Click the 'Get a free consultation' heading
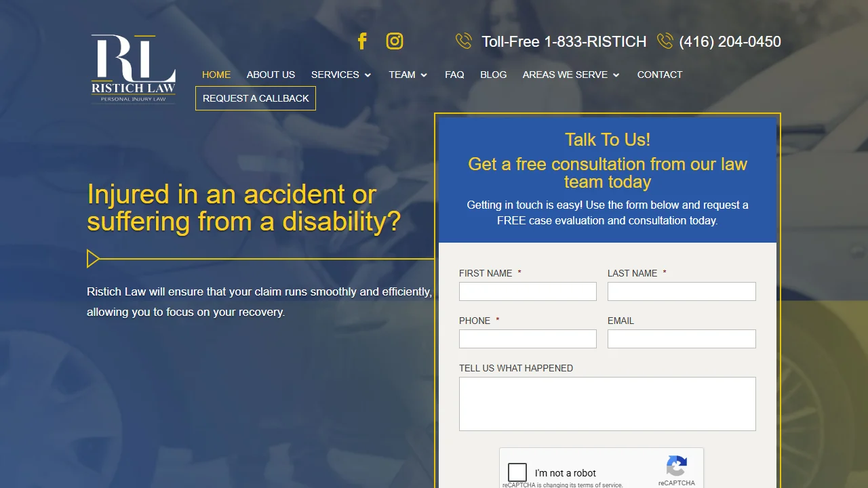Image resolution: width=868 pixels, height=488 pixels. pyautogui.click(x=608, y=173)
